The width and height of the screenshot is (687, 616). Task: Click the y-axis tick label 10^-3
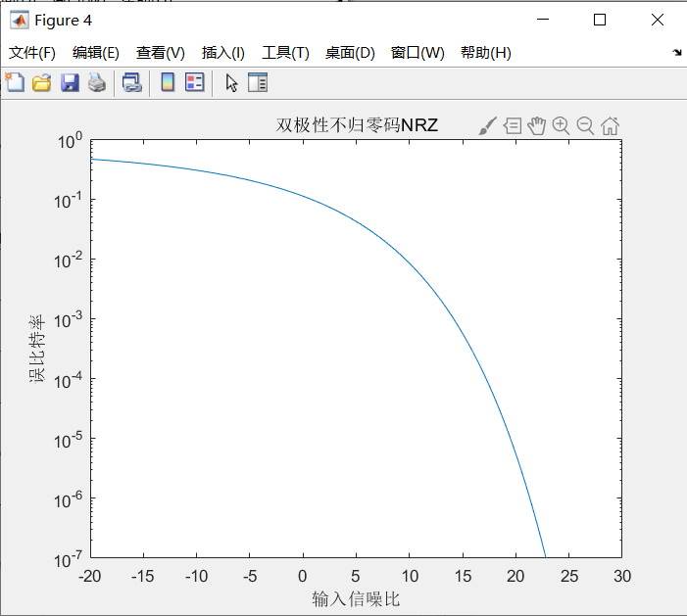tap(68, 320)
